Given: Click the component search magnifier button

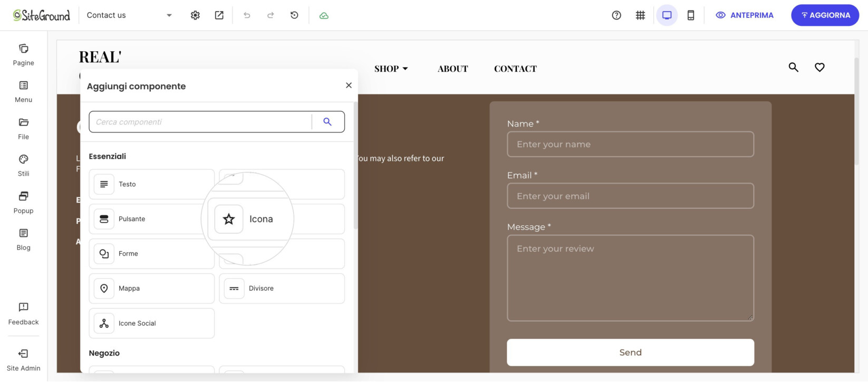Looking at the screenshot, I should (x=327, y=122).
